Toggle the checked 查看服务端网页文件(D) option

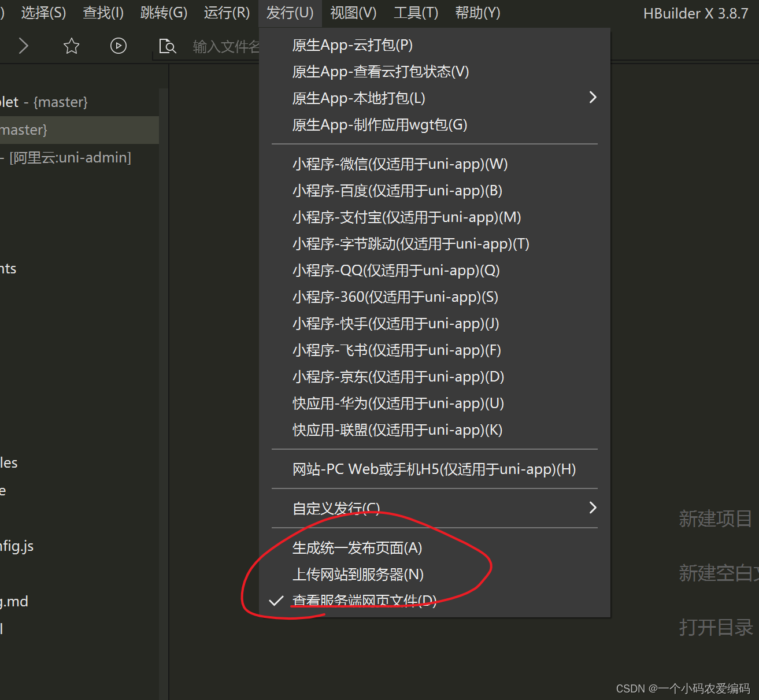pos(364,601)
